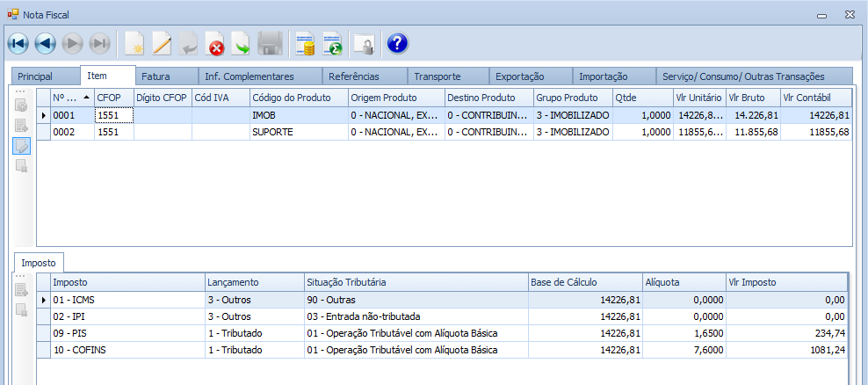
Task: Click the edit document pencil icon
Action: (x=162, y=43)
